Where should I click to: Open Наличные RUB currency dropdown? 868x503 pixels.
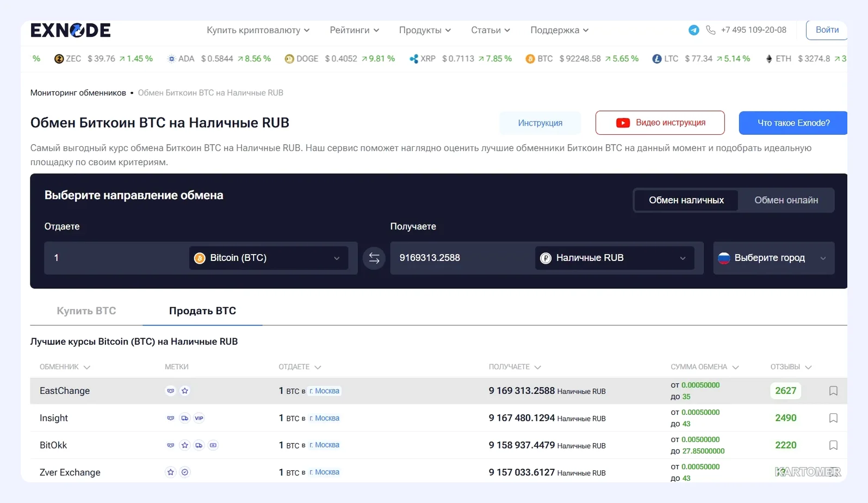(615, 258)
